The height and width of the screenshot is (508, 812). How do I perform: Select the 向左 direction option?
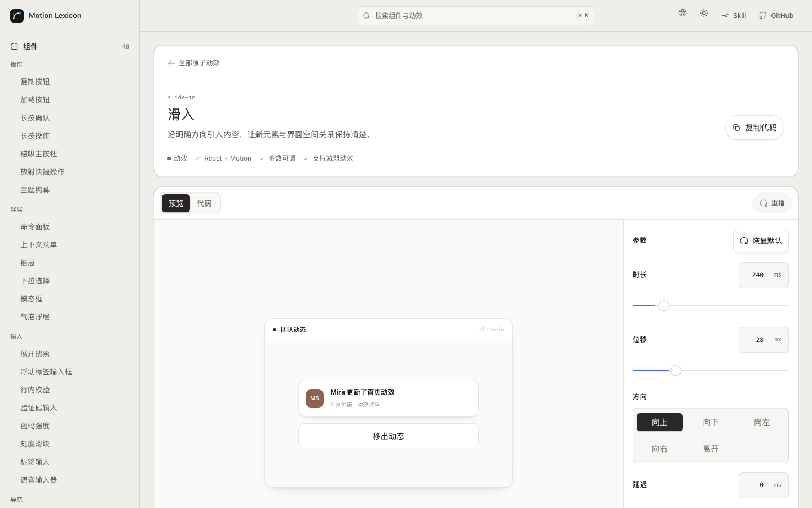click(762, 422)
